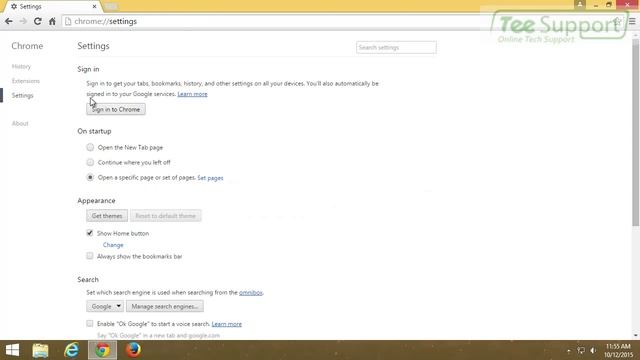Select Open the New Tab page option
The image size is (640, 360).
tap(90, 147)
